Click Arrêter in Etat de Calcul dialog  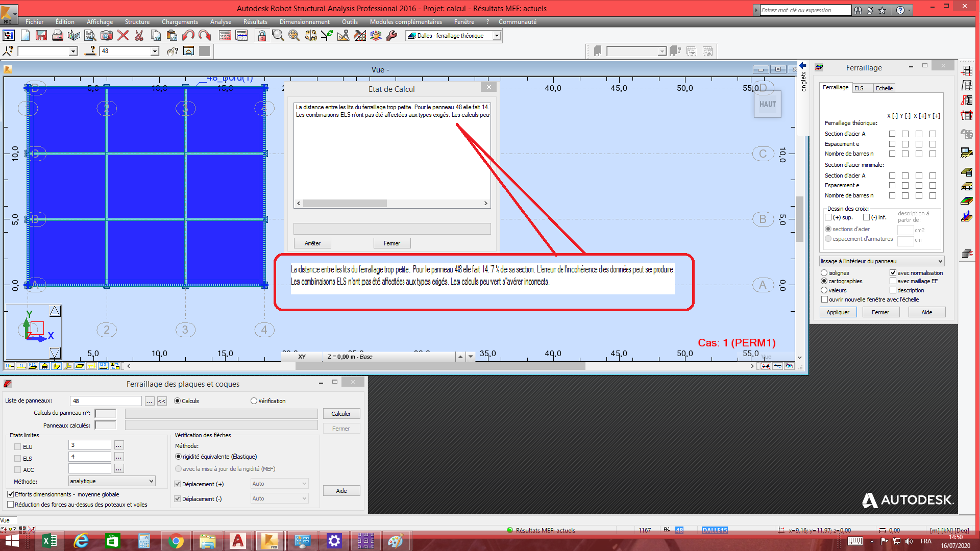(312, 243)
